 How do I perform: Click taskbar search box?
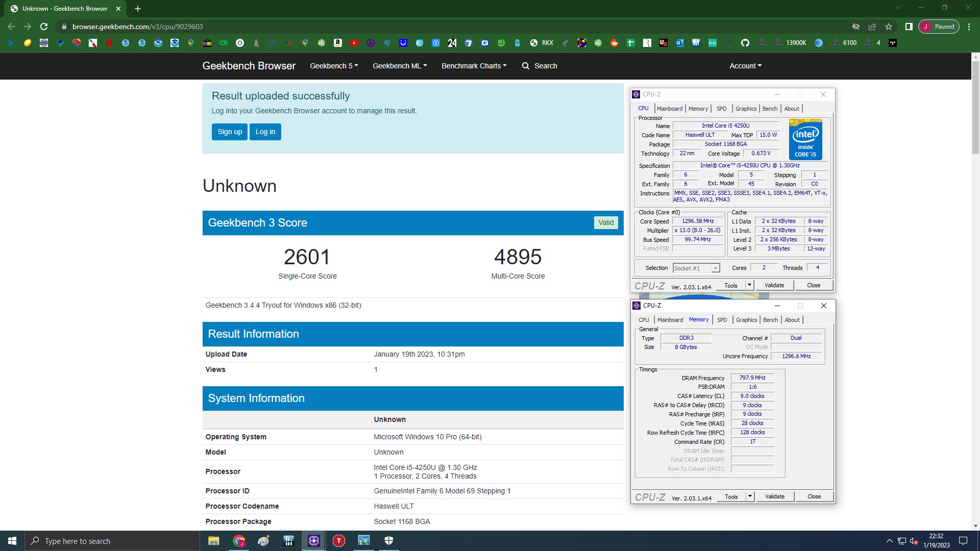tap(112, 541)
